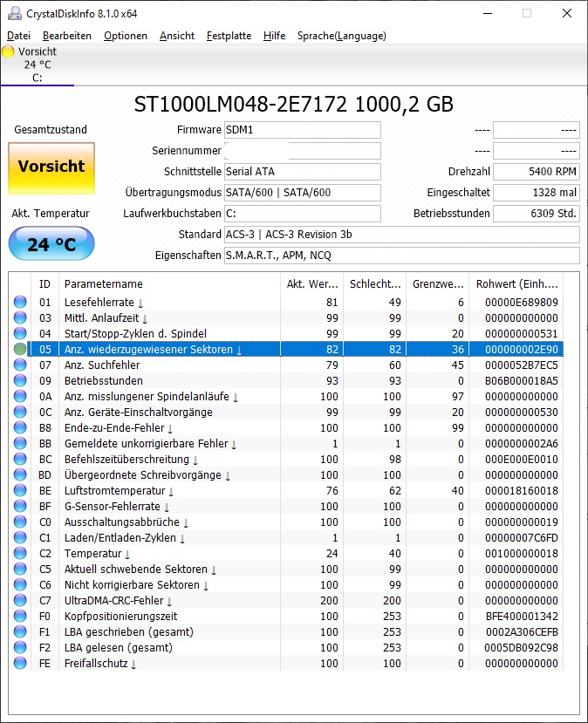Click the Betriebsstunden field 6309 Std.
Viewport: 588px width, 723px height.
(x=537, y=214)
